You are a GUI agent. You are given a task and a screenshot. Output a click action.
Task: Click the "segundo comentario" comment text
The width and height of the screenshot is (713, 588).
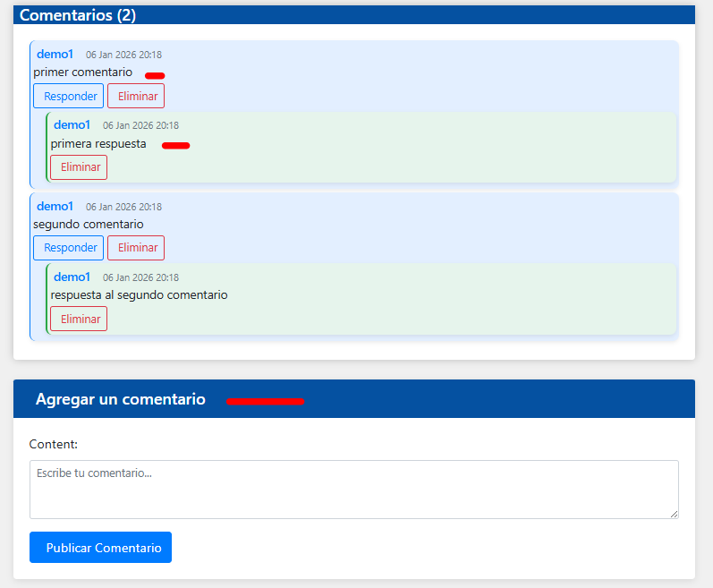pos(88,224)
